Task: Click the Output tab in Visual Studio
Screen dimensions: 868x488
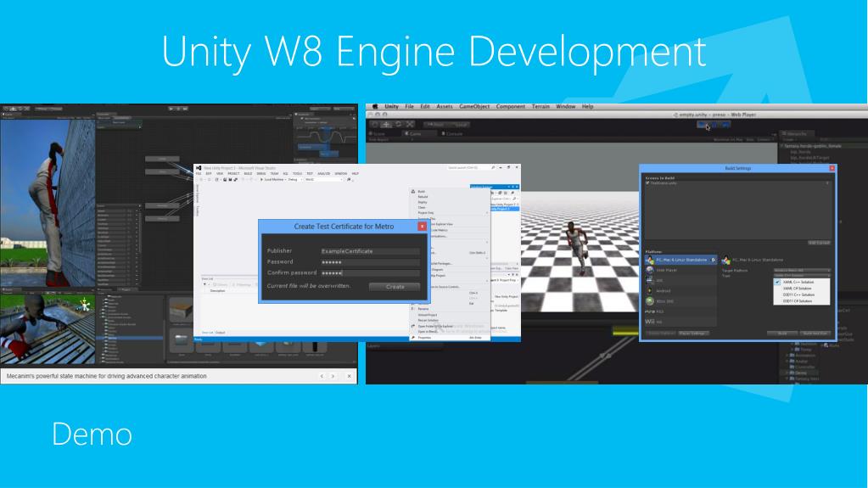Action: 220,333
